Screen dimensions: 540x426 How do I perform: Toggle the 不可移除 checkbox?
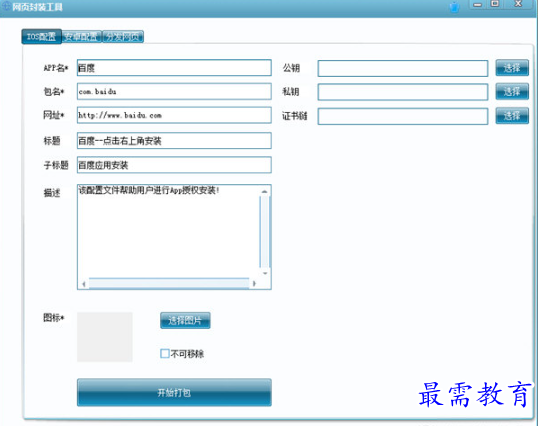(x=165, y=354)
